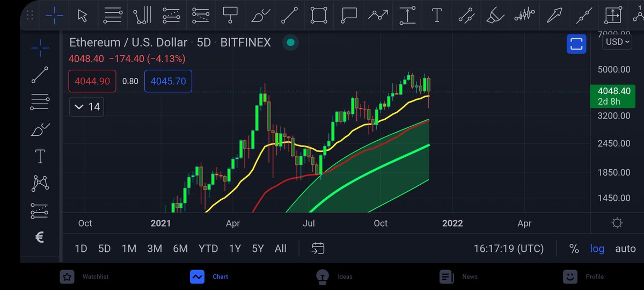Set time range to 1D
This screenshot has width=644, height=290.
[x=80, y=249]
